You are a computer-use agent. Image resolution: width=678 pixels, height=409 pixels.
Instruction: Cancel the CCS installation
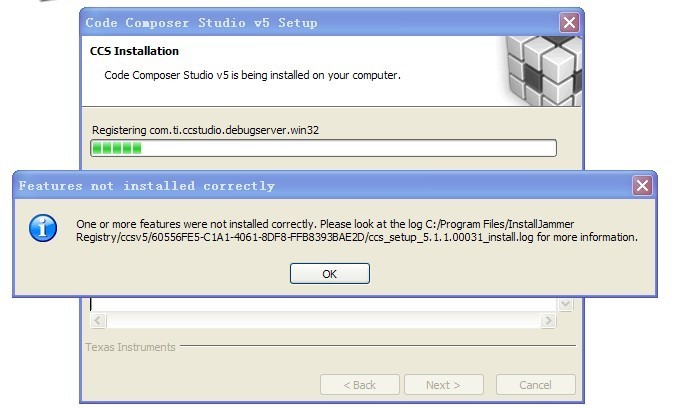536,384
